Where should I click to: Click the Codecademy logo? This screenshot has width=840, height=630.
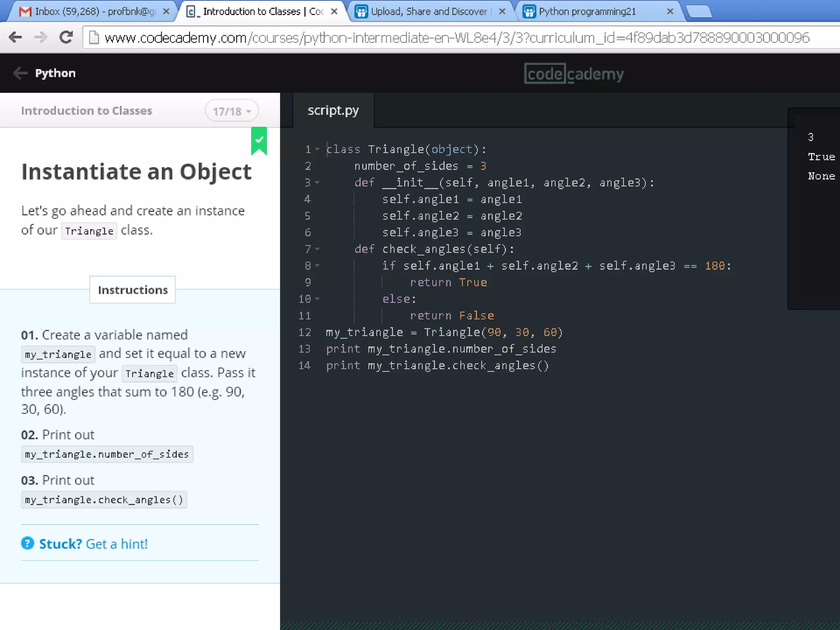click(574, 74)
